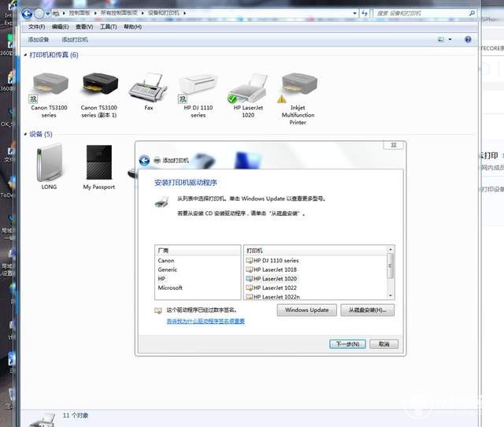
Task: Select HP LaserJet 1018 in printer list
Action: (x=275, y=269)
